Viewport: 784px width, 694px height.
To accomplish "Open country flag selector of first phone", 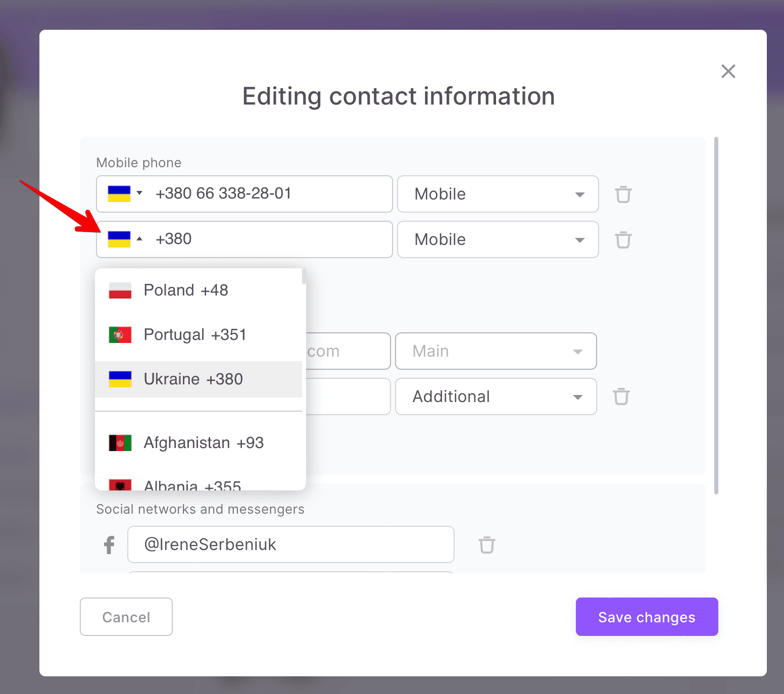I will click(125, 194).
